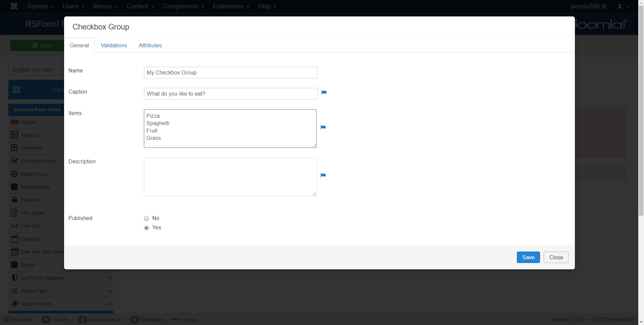
Task: Click the Calendar field icon in sidebar
Action: click(14, 239)
